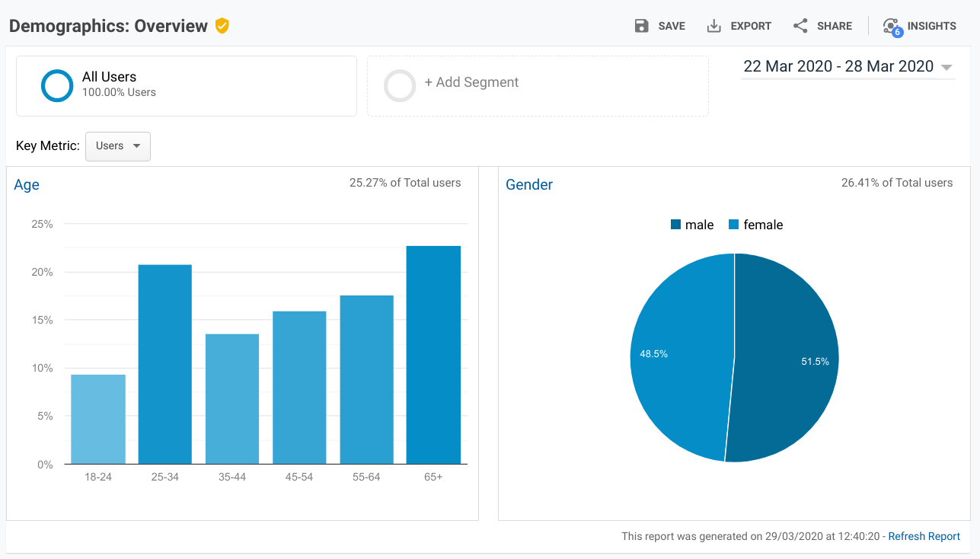Click the Save floppy disk icon

tap(642, 26)
